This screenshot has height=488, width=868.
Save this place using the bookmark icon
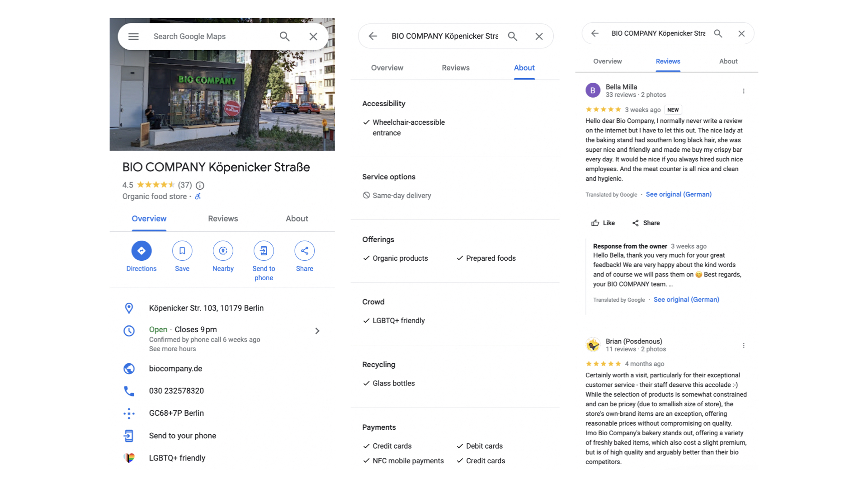182,250
